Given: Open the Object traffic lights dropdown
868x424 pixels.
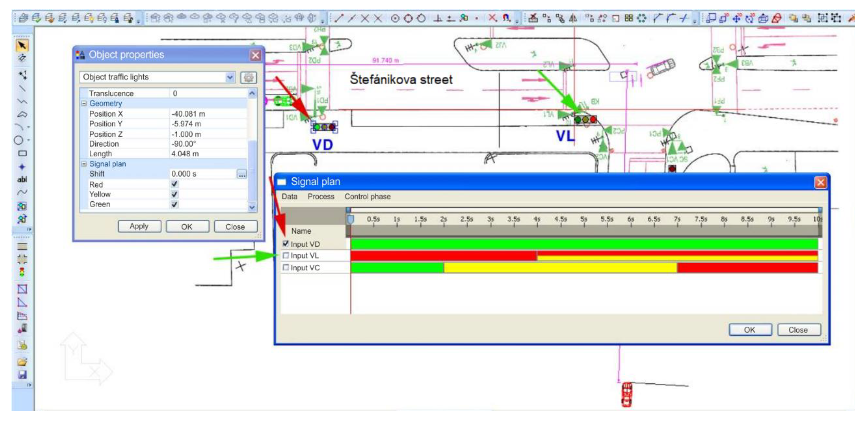Looking at the screenshot, I should click(x=230, y=77).
